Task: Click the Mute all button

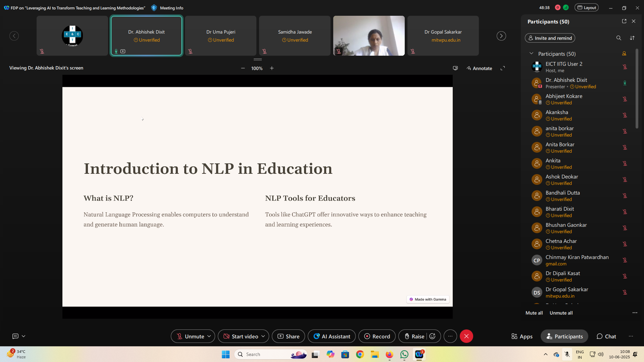Action: (534, 313)
